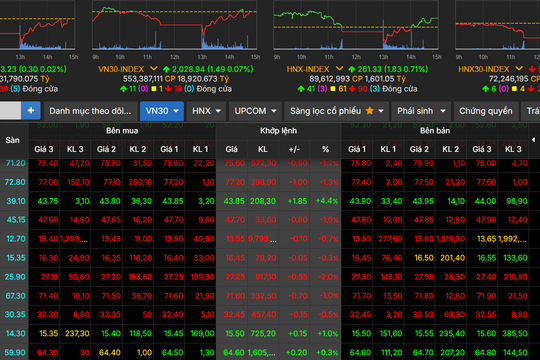Open the HNX dropdown tab
The height and width of the screenshot is (360, 540).
tap(206, 111)
